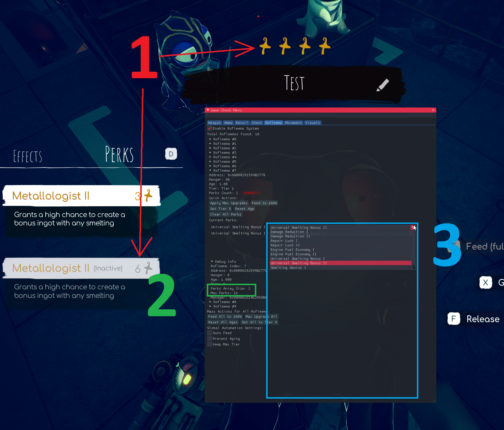Click the "Perks Array Size: 2" text

[230, 288]
